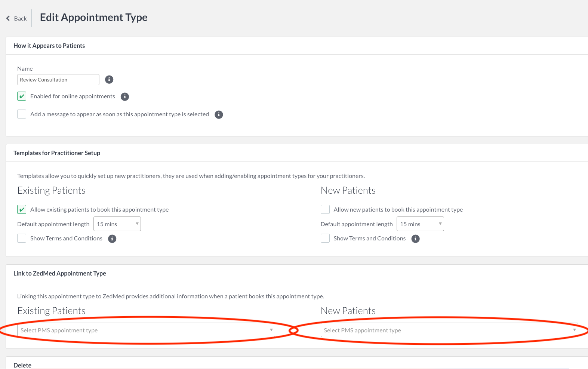This screenshot has width=588, height=369.
Task: Open Existing Patients PMS appointment type dropdown
Action: pyautogui.click(x=146, y=330)
